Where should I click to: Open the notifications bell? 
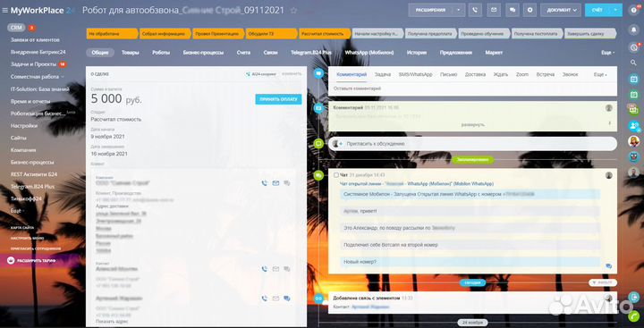tap(634, 29)
